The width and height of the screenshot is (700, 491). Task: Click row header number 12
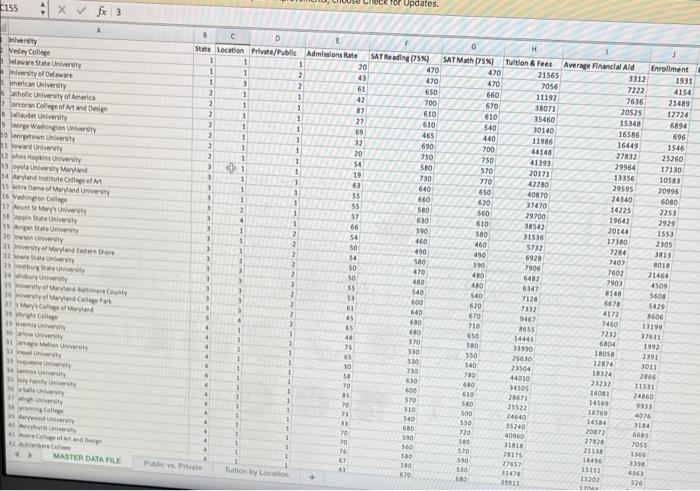tap(4, 156)
